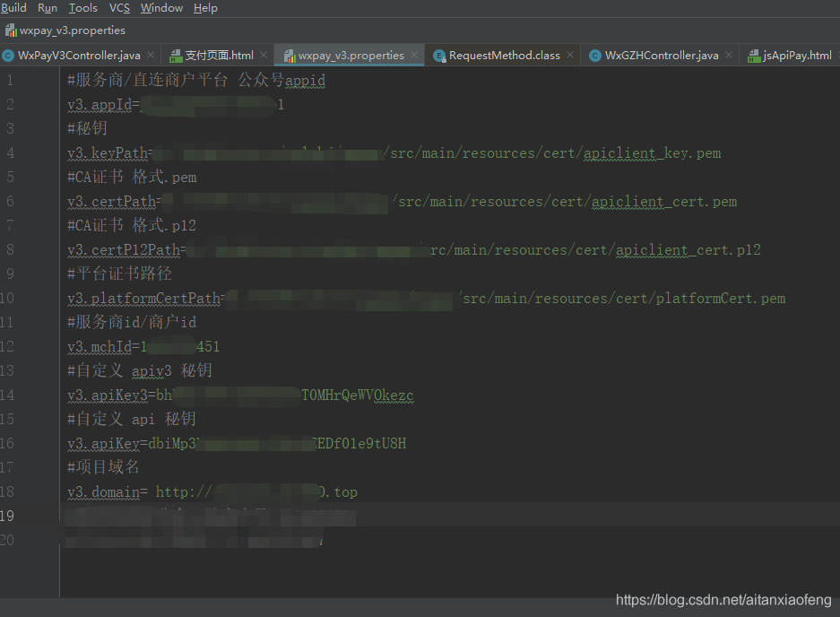Close the WxPayV3Controller.java tab
The height and width of the screenshot is (617, 840).
[151, 56]
